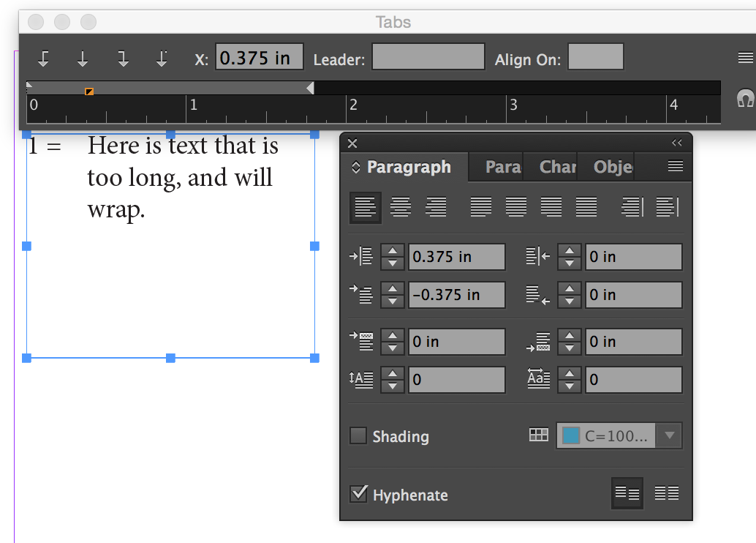Click the span columns table icon
This screenshot has height=543, width=756.
(538, 435)
